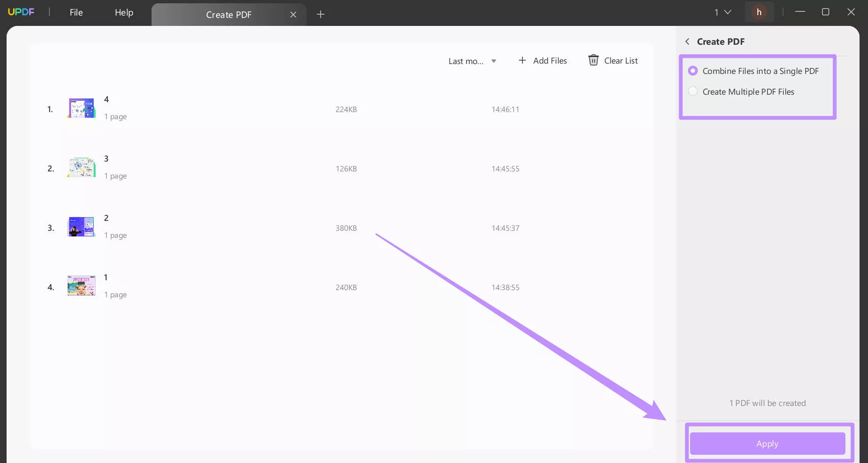Click Clear List to empty the file list
This screenshot has height=463, width=868.
pos(621,60)
